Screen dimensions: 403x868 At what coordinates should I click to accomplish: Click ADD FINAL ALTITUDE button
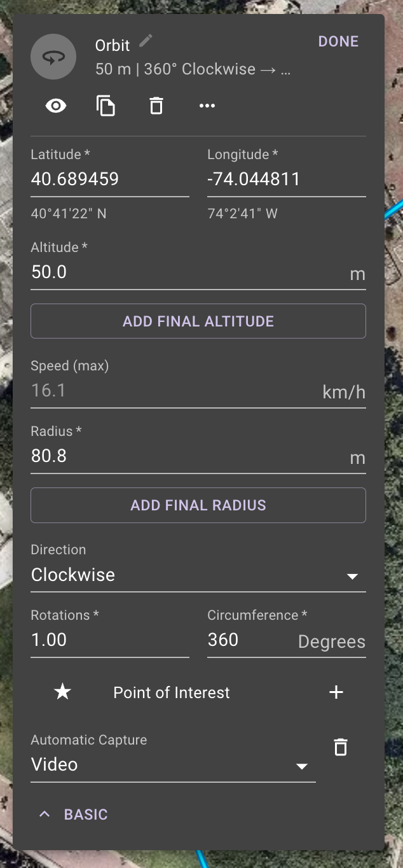[x=198, y=321]
